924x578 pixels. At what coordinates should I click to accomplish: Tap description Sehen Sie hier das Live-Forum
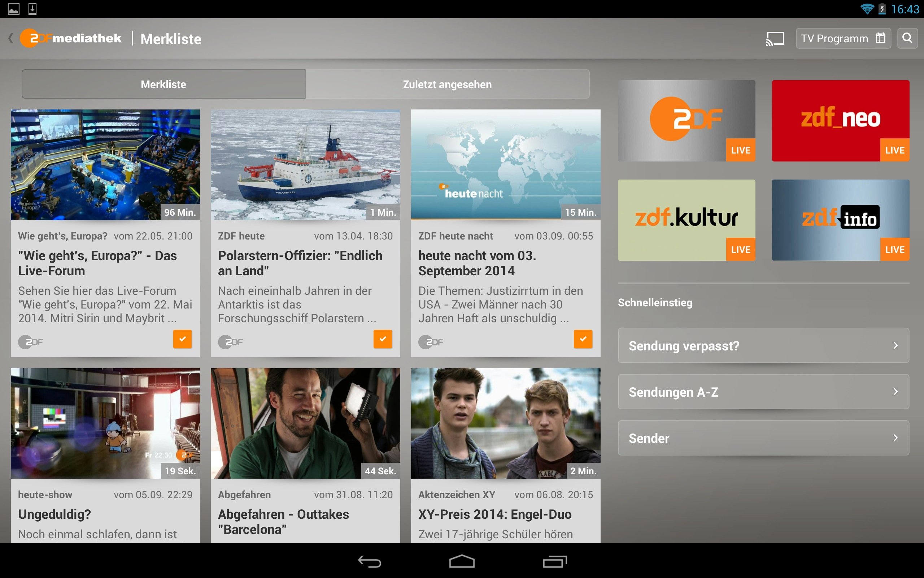(x=105, y=304)
